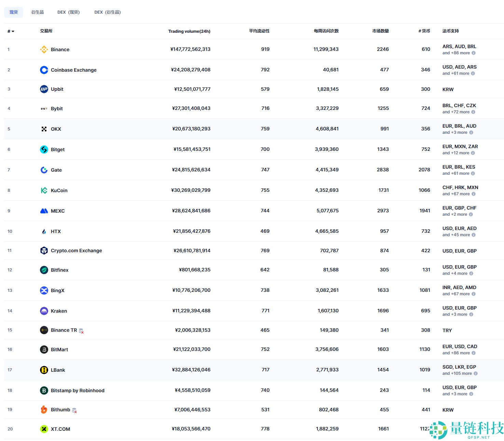Click the KuCoin logo icon
504x441 pixels.
(44, 190)
